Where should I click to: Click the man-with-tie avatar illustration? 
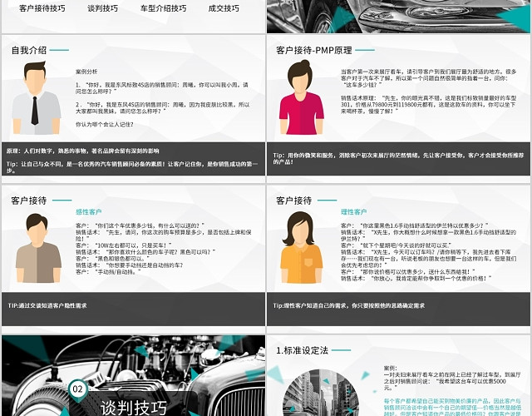[36, 98]
